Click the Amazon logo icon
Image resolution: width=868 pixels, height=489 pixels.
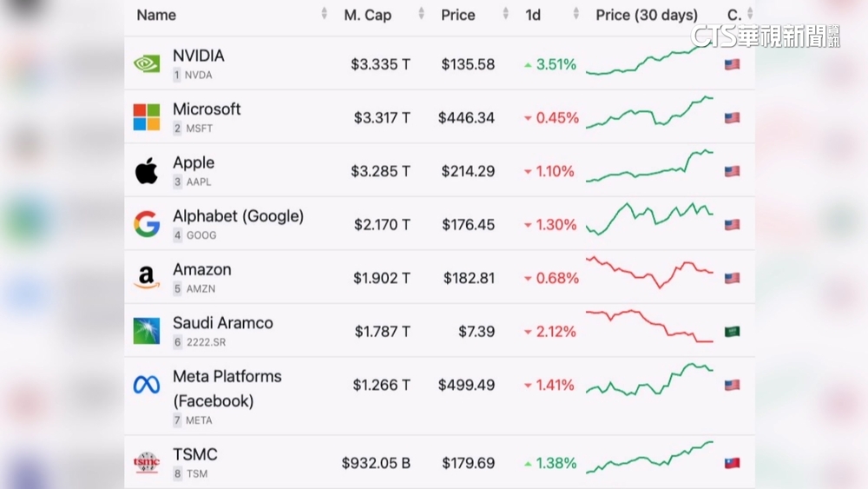[146, 278]
